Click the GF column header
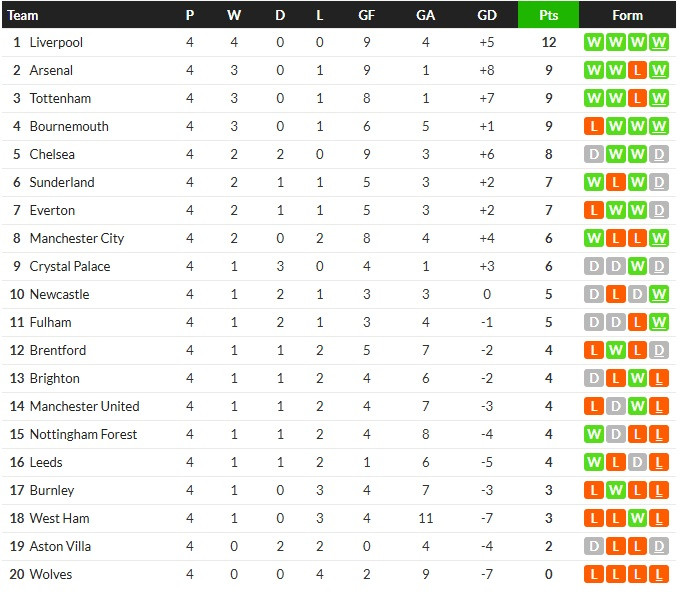The height and width of the screenshot is (598, 686). [366, 15]
